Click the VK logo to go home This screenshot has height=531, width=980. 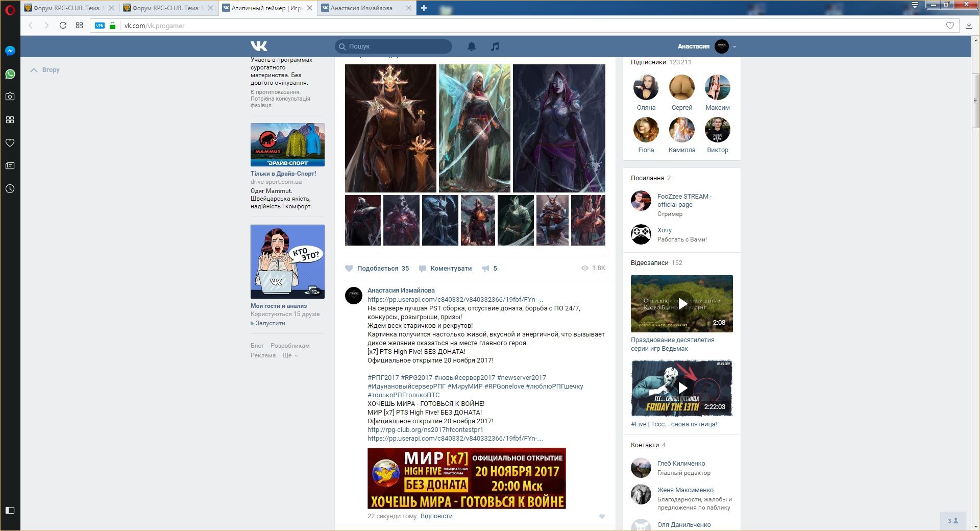coord(259,46)
